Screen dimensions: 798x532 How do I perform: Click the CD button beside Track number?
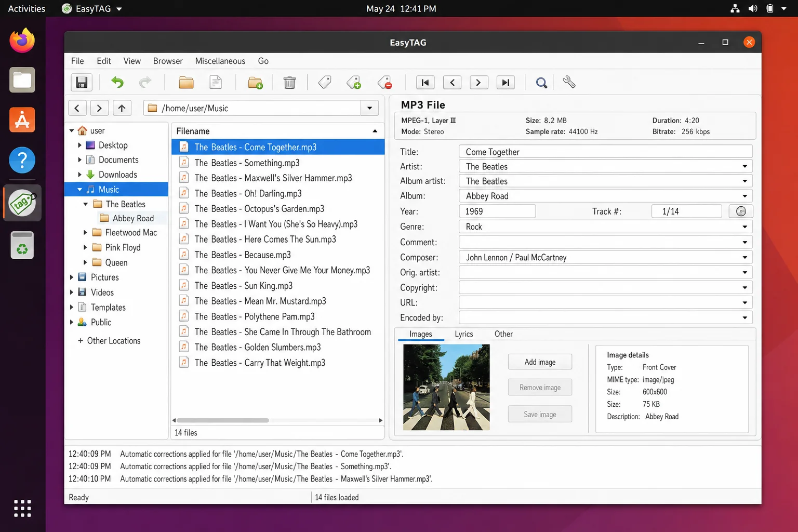tap(741, 211)
